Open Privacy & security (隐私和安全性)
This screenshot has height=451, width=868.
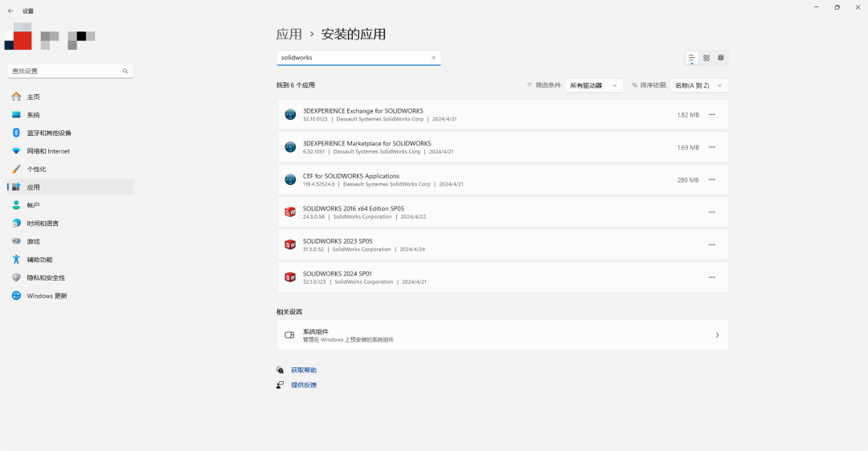pyautogui.click(x=70, y=277)
